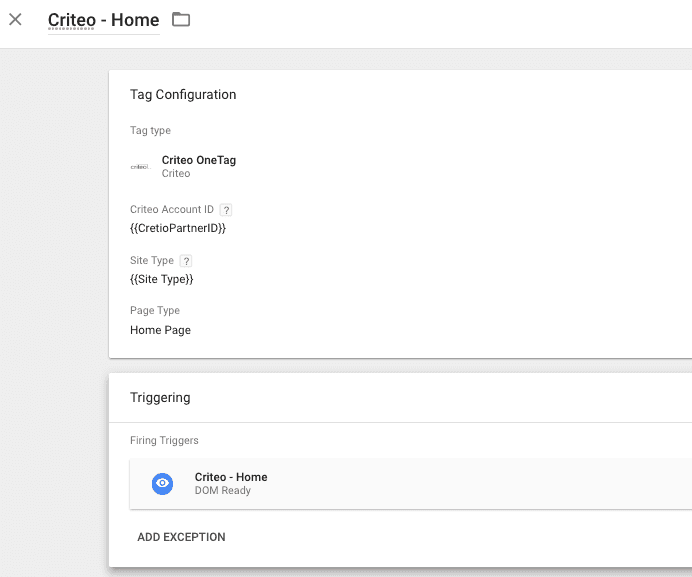Click the 'Page Type' field label
The height and width of the screenshot is (577, 692).
click(x=155, y=311)
